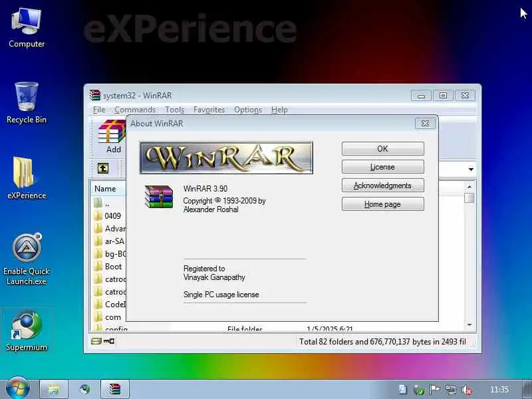Click the WinRAR books icon in About dialog
Viewport: 532px width, 399px height.
point(159,197)
